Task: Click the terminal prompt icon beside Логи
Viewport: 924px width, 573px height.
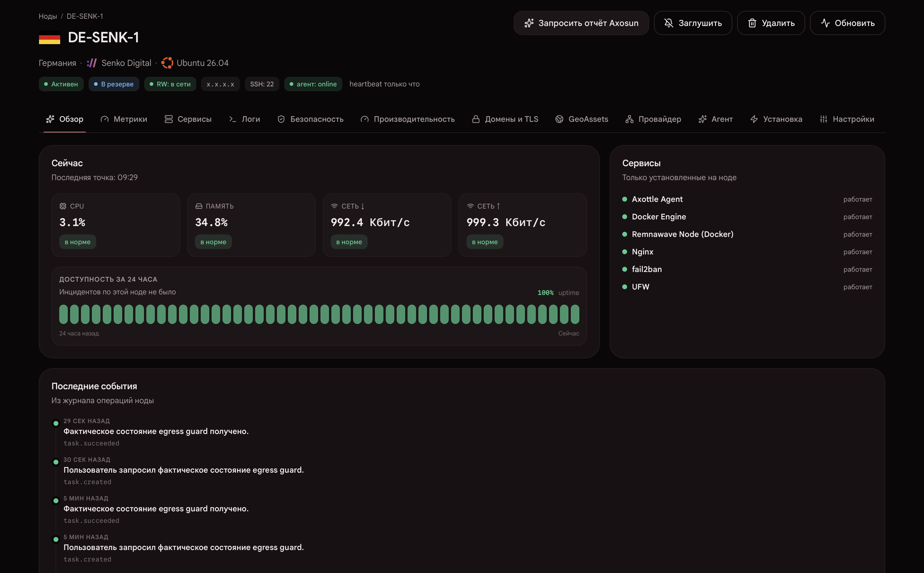Action: pos(233,119)
